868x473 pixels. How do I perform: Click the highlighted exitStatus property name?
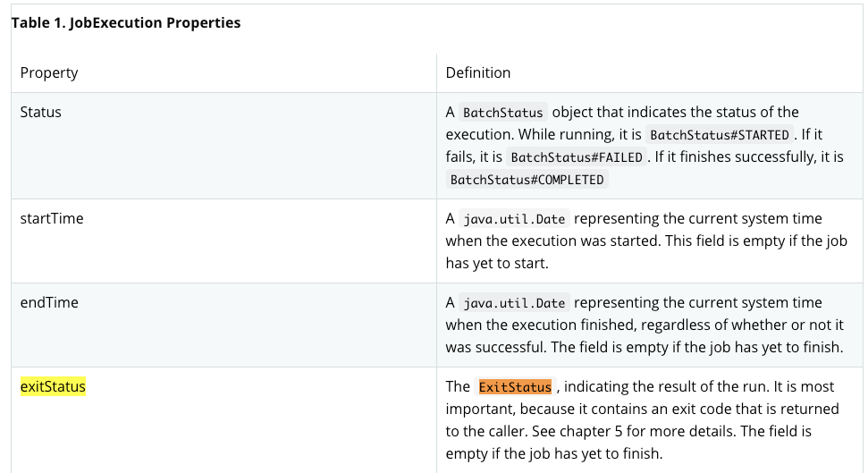click(53, 386)
